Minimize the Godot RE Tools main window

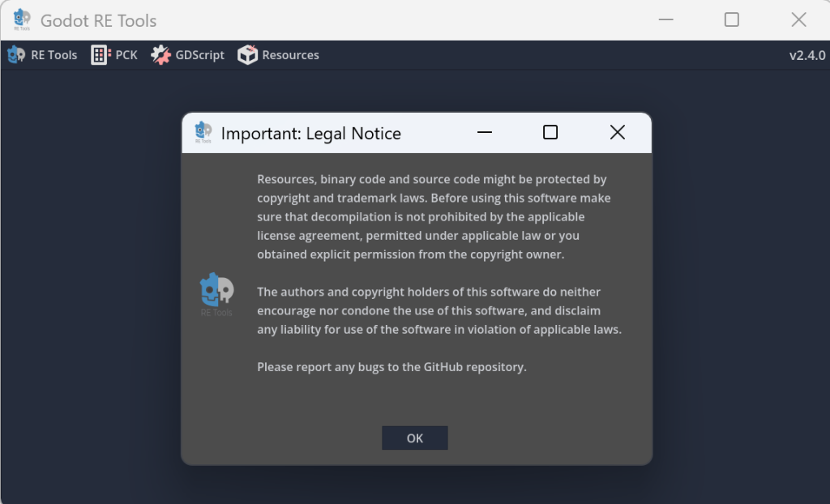point(665,20)
